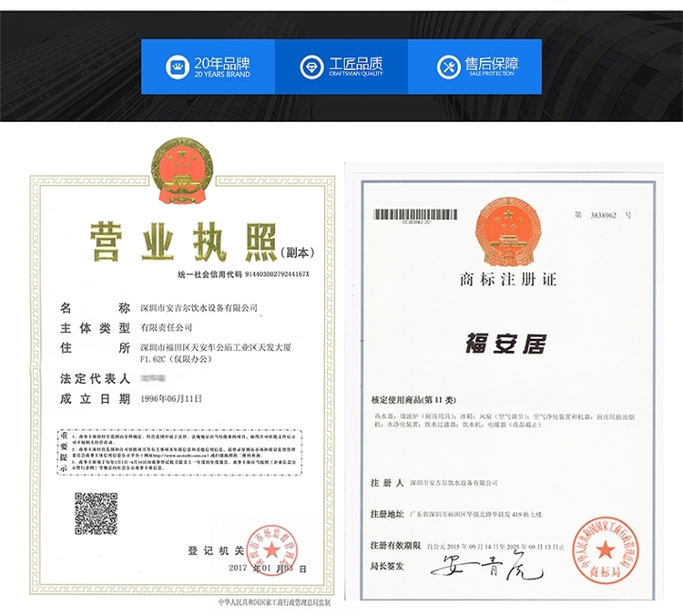
Task: Click the 中华人民共和国国家工商行政管理总局监制 footer
Action: click(x=274, y=603)
